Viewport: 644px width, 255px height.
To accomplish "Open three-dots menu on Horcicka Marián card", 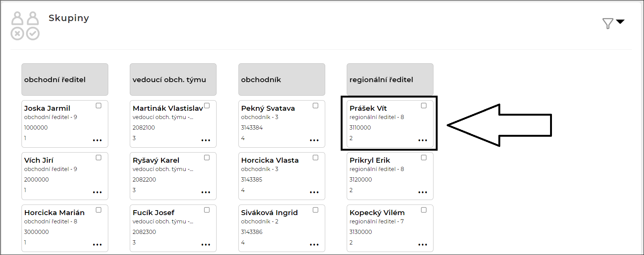I will pos(97,245).
